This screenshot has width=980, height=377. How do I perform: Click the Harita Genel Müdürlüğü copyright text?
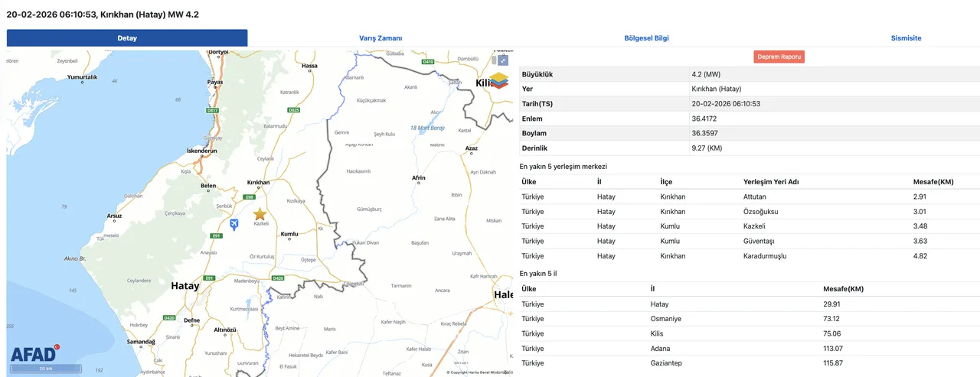coord(479,372)
